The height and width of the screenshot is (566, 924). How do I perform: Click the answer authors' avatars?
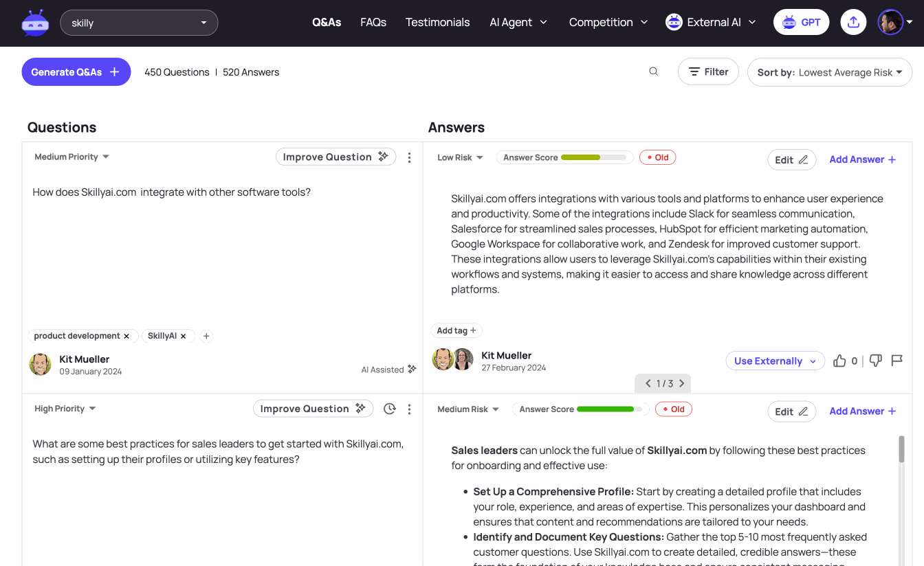453,359
